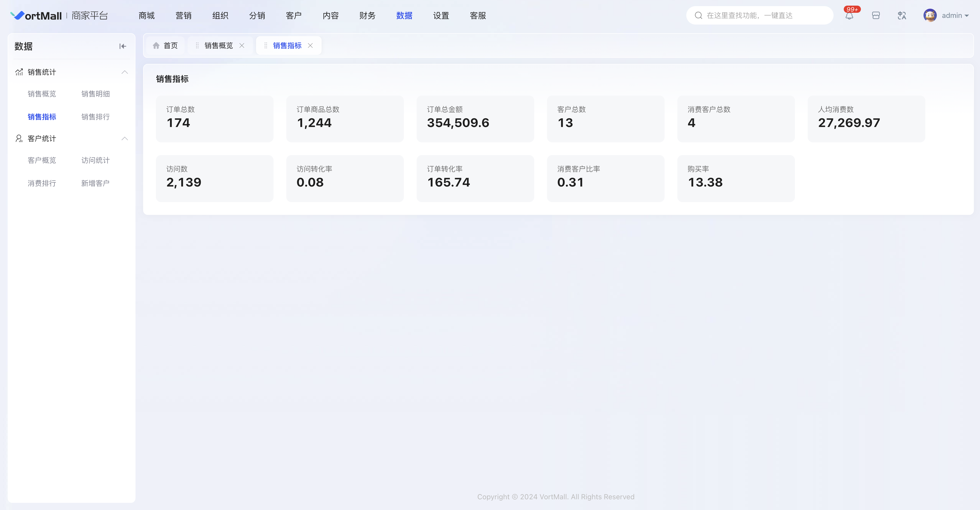This screenshot has width=980, height=510.
Task: Click the home icon in 首页 tab
Action: click(x=156, y=46)
